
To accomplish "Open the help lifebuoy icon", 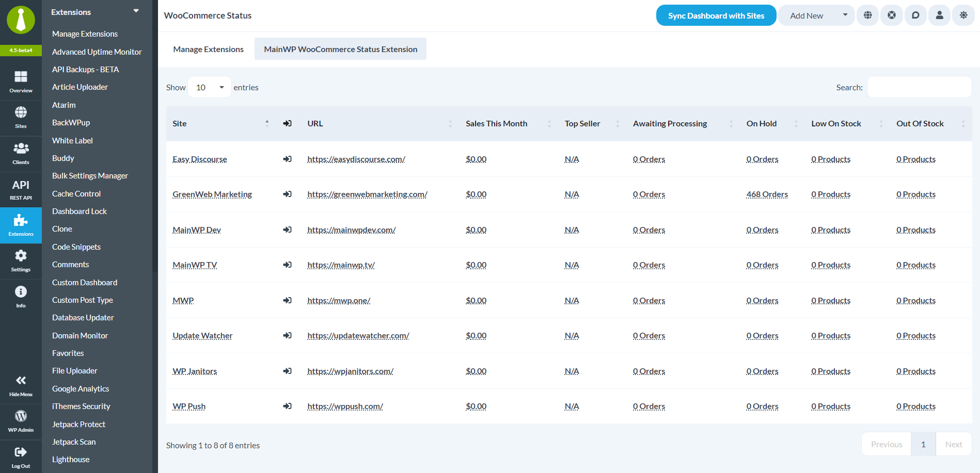I will (x=892, y=15).
